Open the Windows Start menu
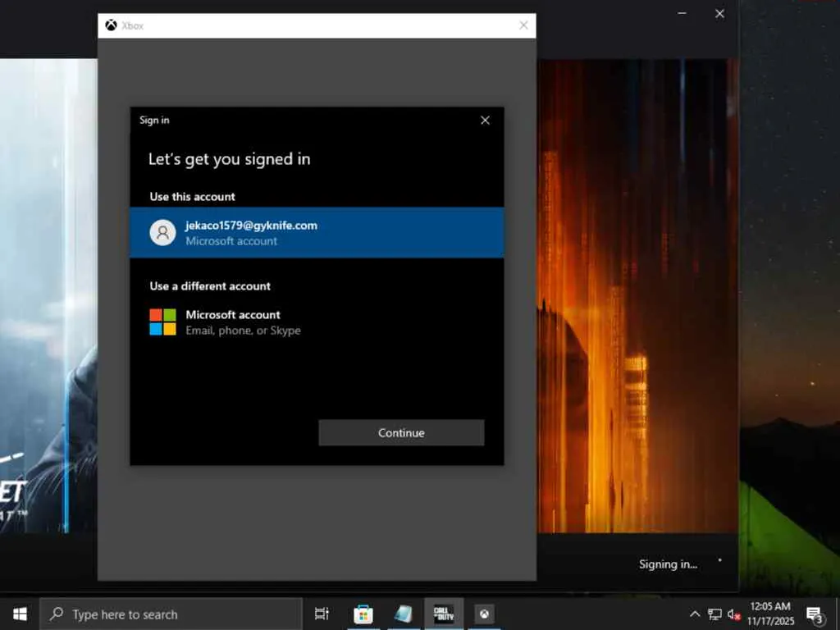The image size is (840, 630). [x=20, y=614]
